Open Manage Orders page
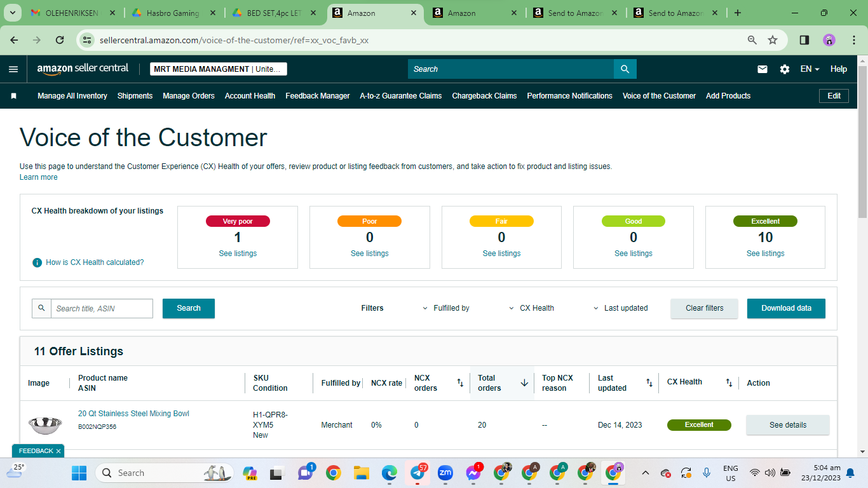This screenshot has height=488, width=868. (x=189, y=96)
